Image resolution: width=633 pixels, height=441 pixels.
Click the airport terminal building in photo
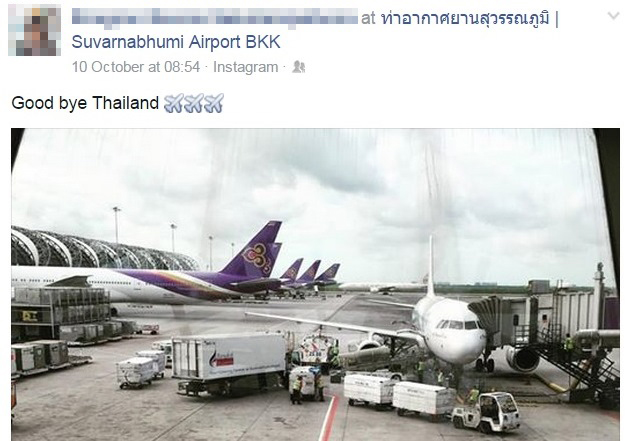(x=101, y=249)
